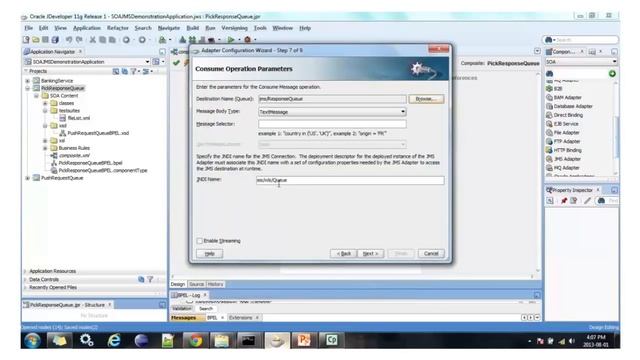Switch to the History editor tab
Screen dimensions: 640x360
tap(215, 284)
